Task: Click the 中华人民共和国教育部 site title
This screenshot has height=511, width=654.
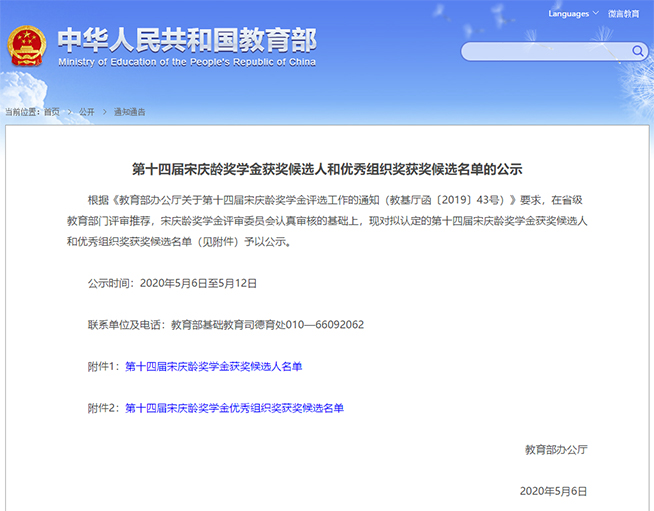Action: [186, 39]
